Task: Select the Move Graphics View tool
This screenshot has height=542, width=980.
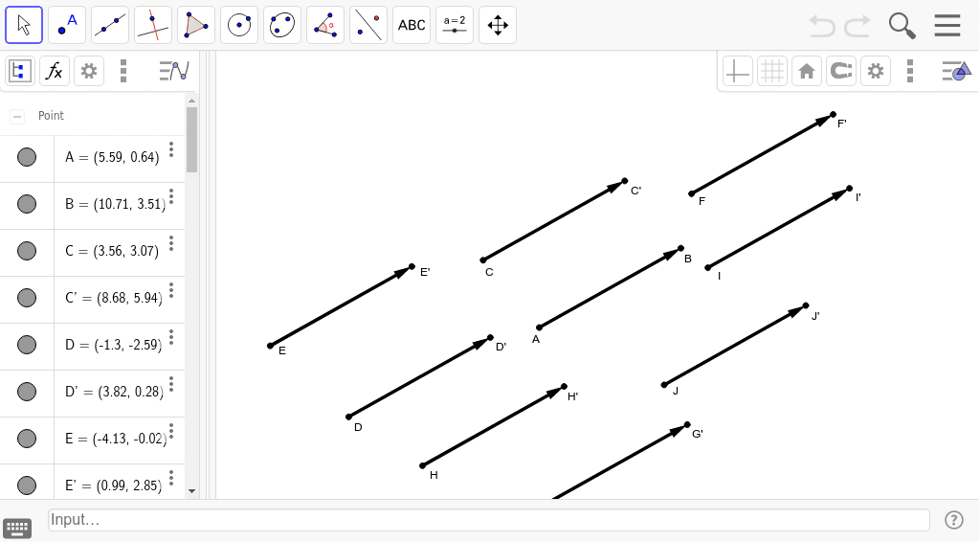Action: pos(498,25)
